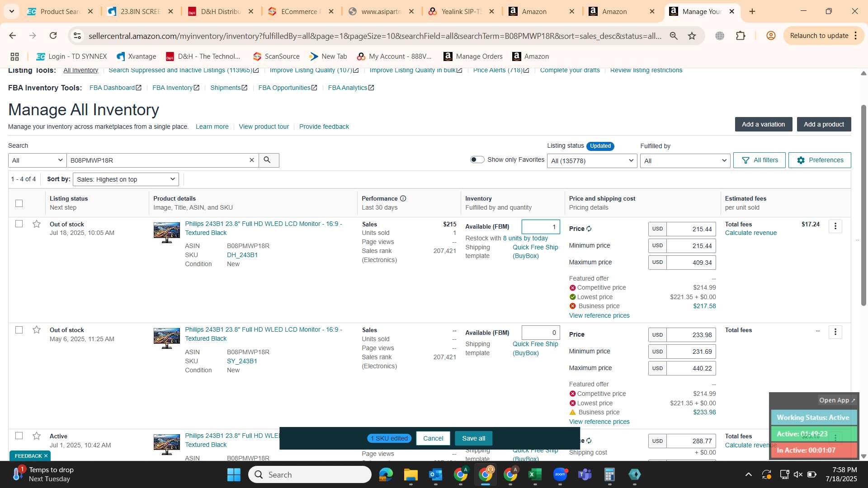Check the SY_243B1 row checkbox

[19, 330]
